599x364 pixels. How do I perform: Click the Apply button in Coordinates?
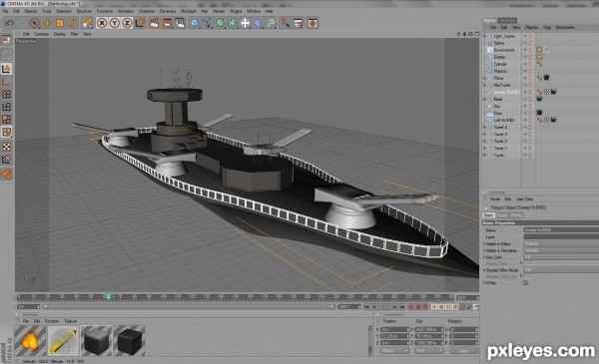(463, 351)
